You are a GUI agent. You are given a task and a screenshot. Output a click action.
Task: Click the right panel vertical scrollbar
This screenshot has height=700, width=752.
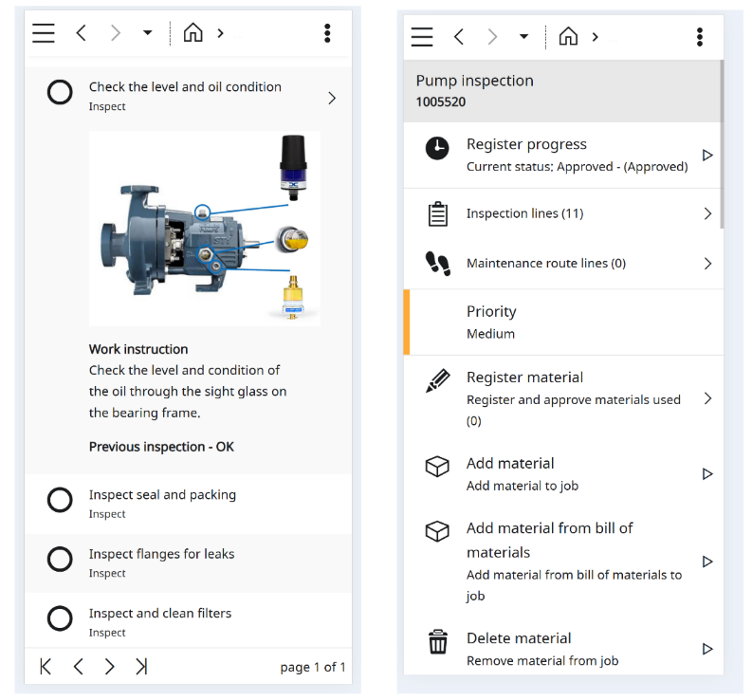(x=722, y=144)
